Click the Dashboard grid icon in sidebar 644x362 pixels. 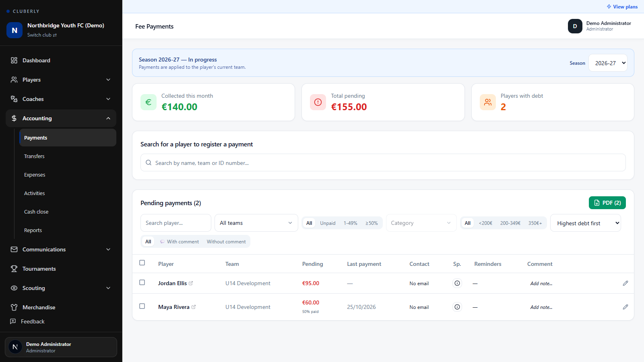pos(14,60)
